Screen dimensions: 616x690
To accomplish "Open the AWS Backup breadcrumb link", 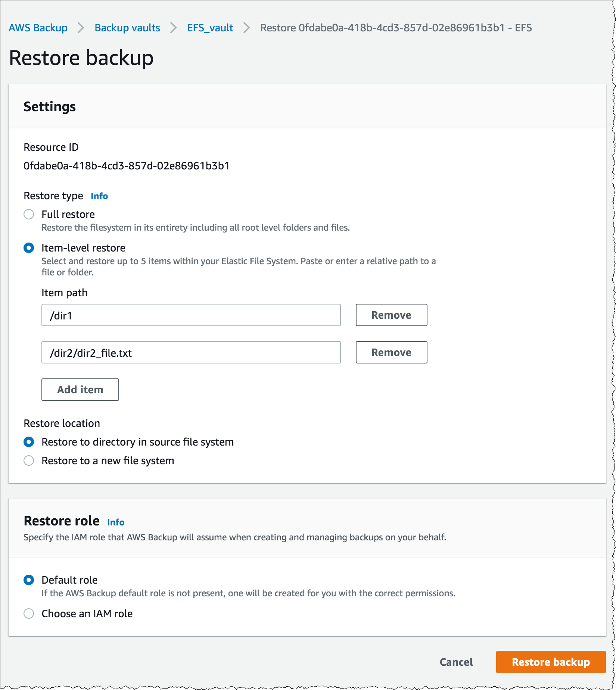I will pos(38,28).
